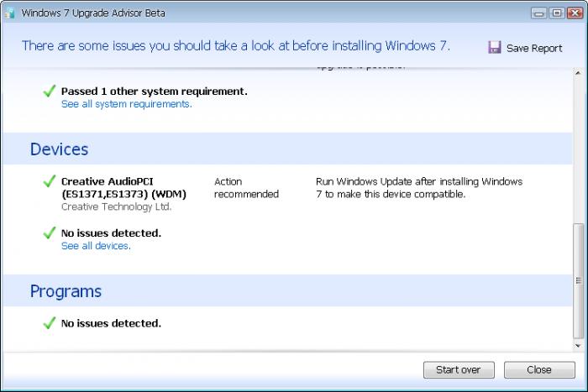Viewport: 588px width, 392px height.
Task: Click the vertical scrollbar thumb
Action: pyautogui.click(x=578, y=281)
